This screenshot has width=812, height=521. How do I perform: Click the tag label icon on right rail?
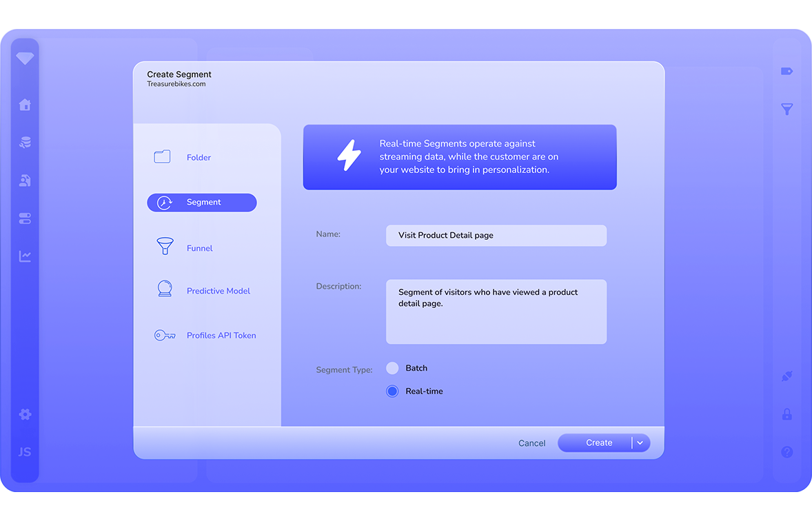[x=786, y=71]
